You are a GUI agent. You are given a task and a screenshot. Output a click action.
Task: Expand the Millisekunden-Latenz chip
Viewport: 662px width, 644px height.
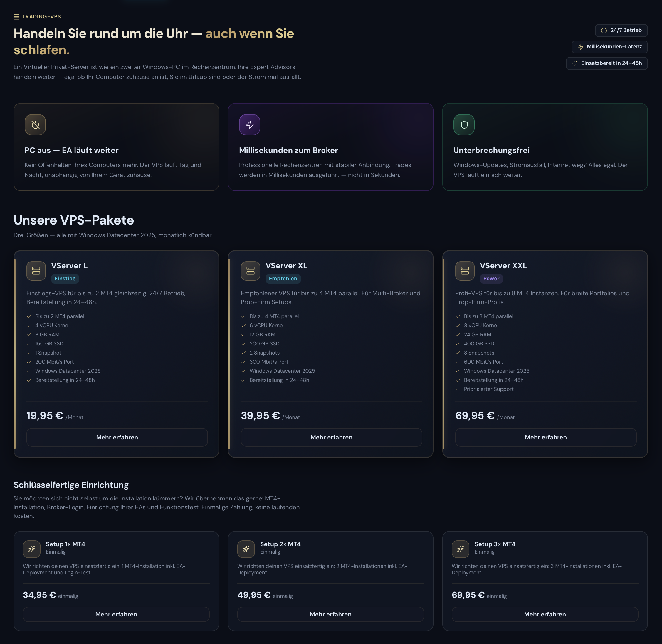[609, 47]
